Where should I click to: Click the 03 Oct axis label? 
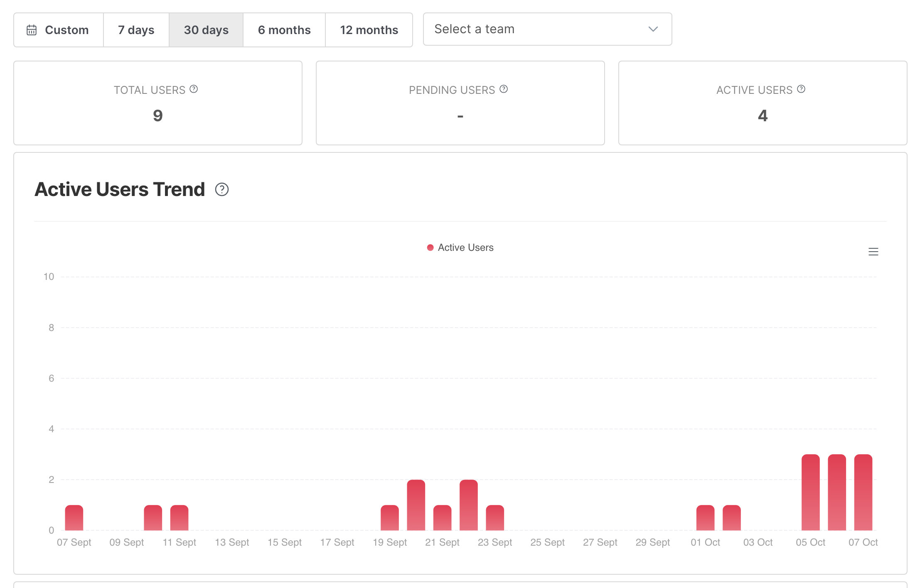coord(758,542)
